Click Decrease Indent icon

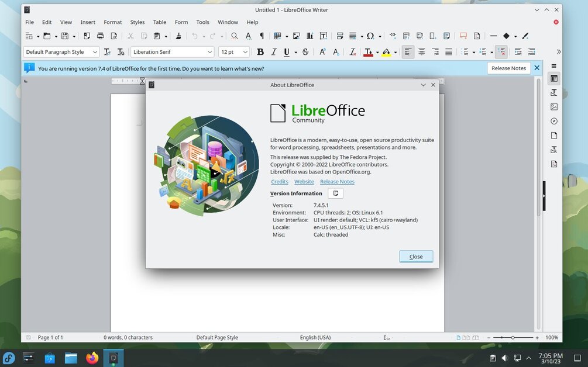coord(531,52)
